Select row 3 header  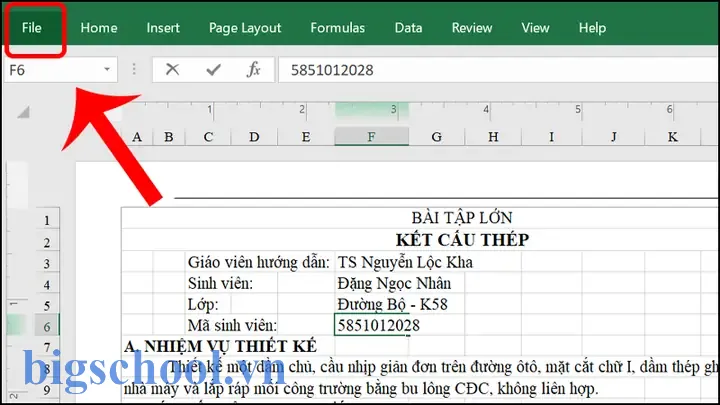(47, 264)
